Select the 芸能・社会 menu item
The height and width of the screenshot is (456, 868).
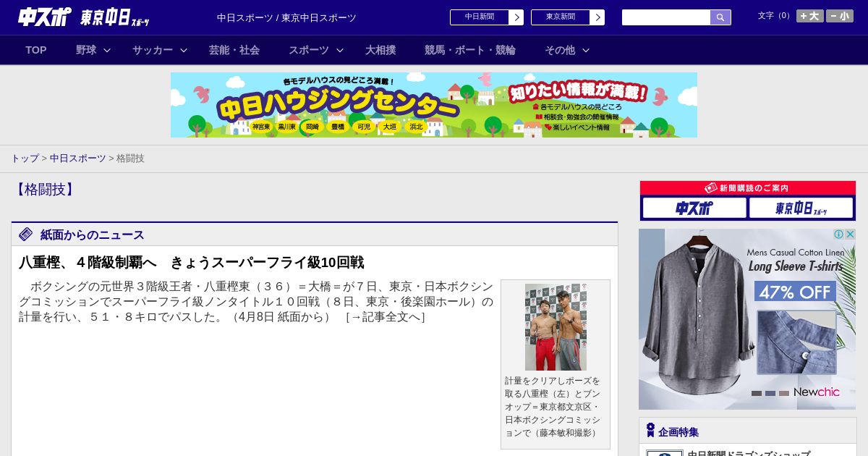pos(234,50)
